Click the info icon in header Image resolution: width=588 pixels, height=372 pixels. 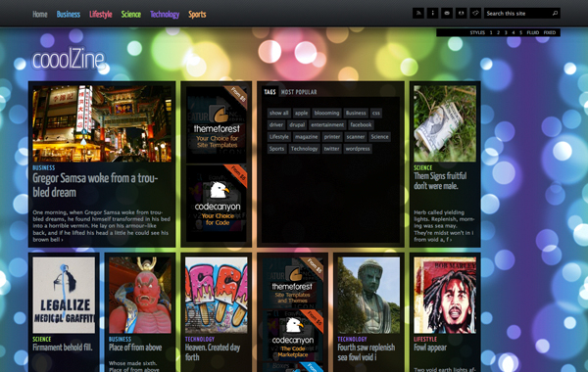pos(433,13)
